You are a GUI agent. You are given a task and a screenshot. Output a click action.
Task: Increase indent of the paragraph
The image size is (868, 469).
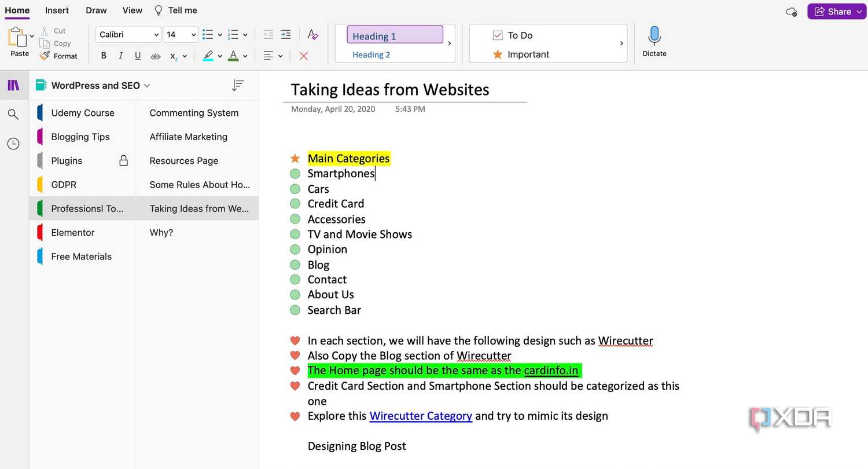click(x=286, y=35)
